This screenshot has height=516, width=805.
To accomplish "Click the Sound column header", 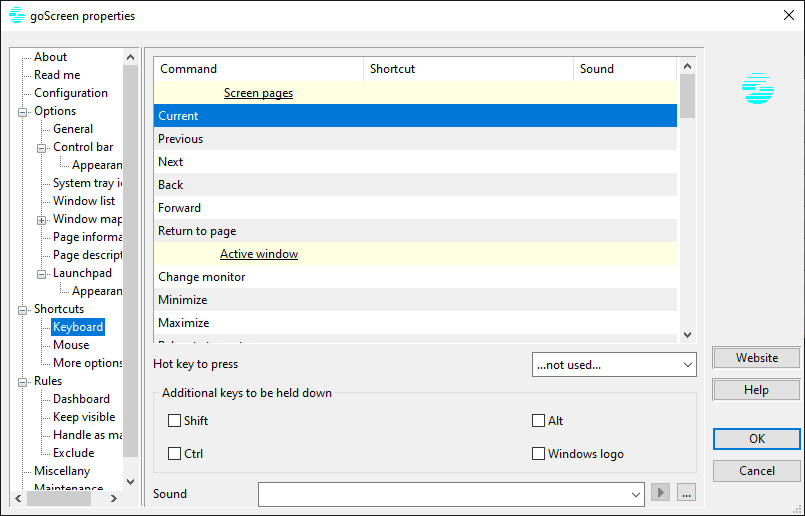I will click(625, 69).
